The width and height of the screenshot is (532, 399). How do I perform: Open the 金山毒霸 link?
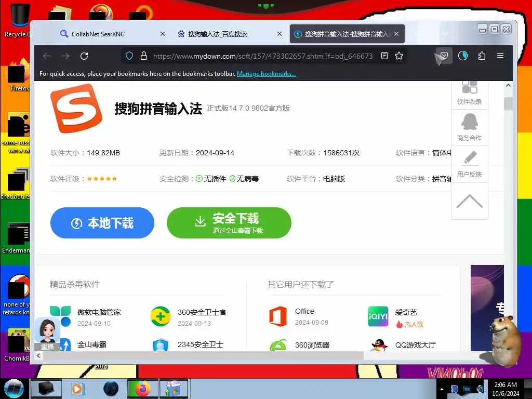pyautogui.click(x=92, y=345)
